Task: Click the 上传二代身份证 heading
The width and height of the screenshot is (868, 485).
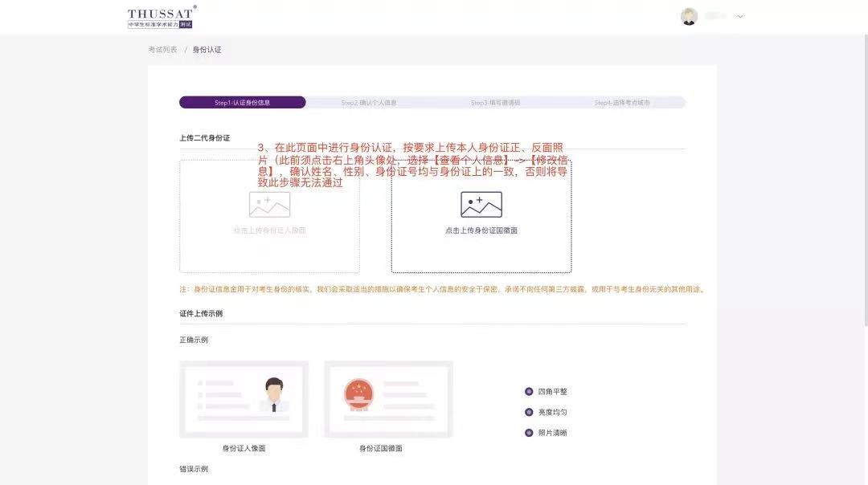Action: pos(205,137)
